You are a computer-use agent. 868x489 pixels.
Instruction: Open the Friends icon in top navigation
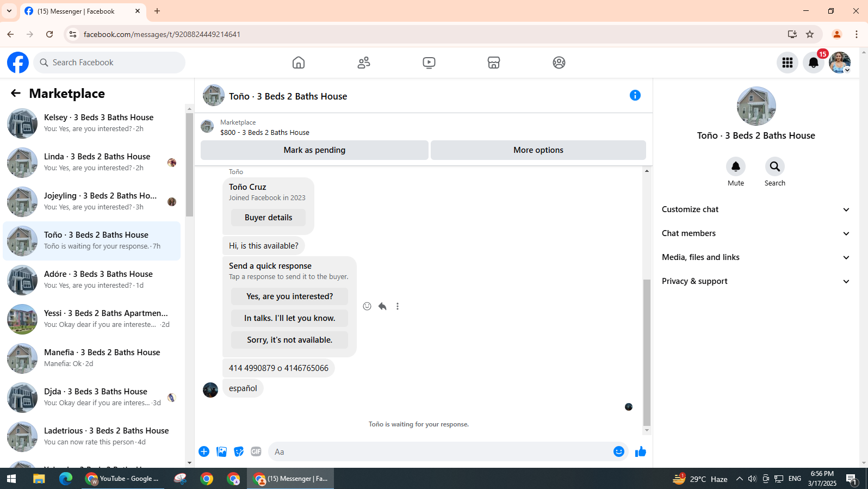(364, 63)
